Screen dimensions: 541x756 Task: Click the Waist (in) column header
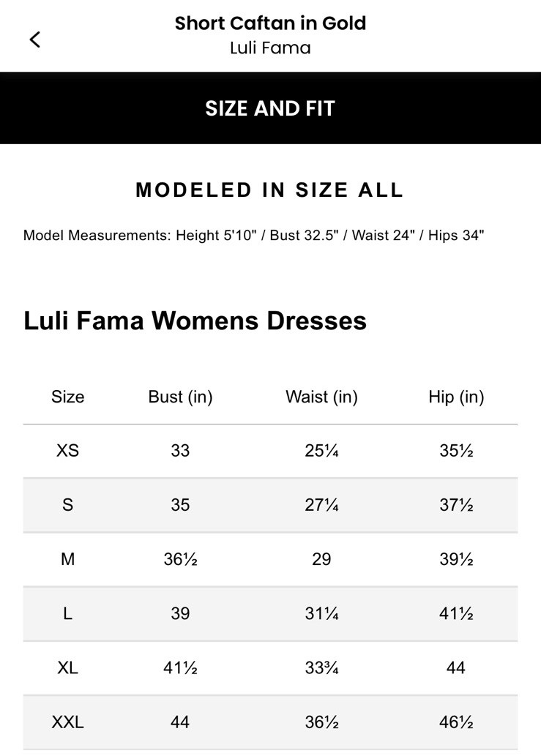click(x=321, y=397)
